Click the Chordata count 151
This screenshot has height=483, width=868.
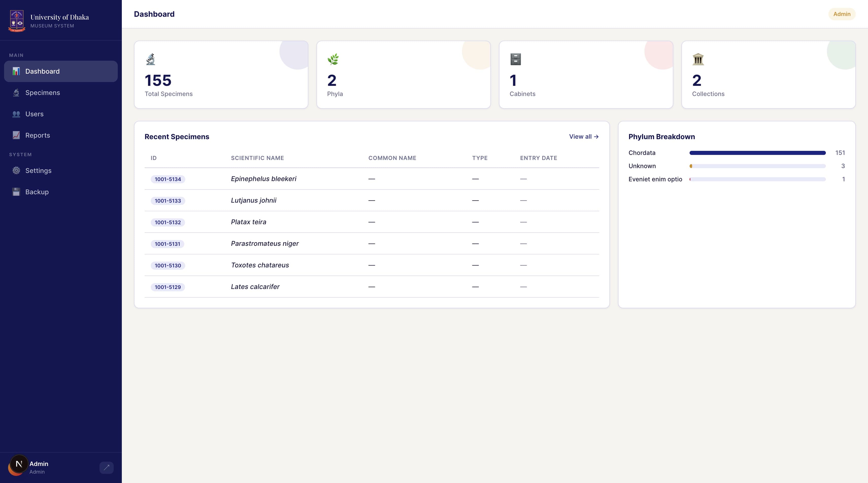pos(840,153)
